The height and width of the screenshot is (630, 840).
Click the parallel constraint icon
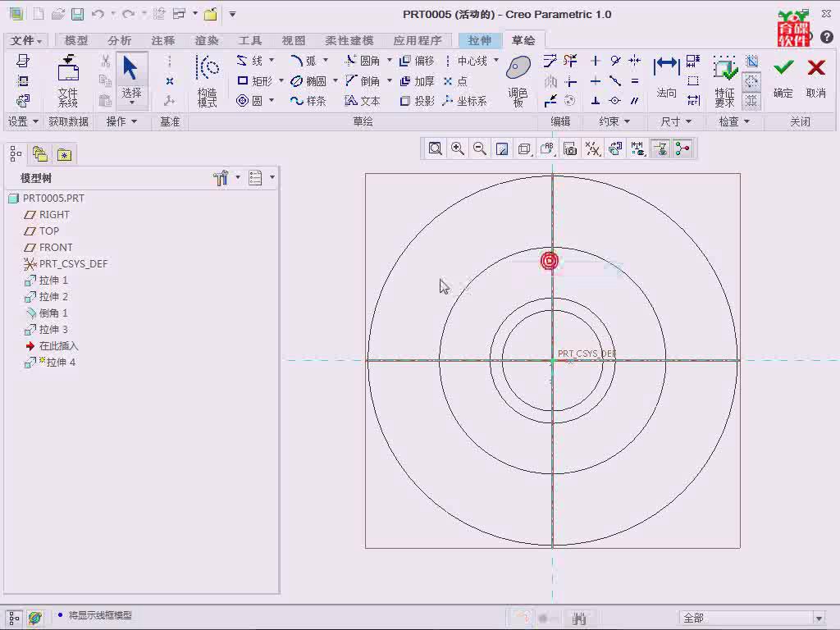click(x=635, y=101)
